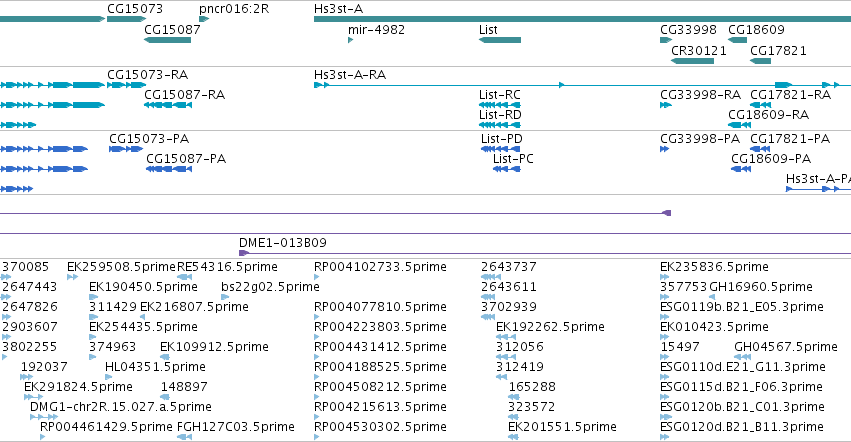This screenshot has height=442, width=851.
Task: Click the CG18609 gene arrow
Action: coord(738,40)
